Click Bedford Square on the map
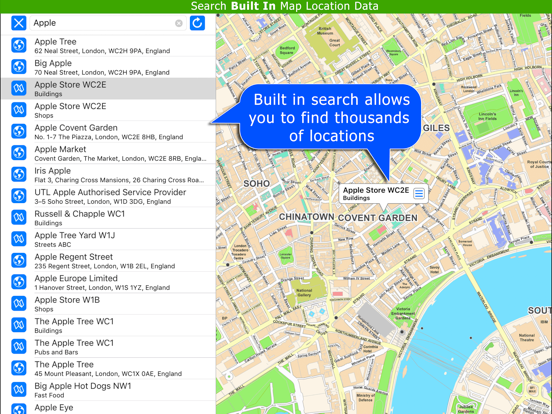Image resolution: width=552 pixels, height=414 pixels. click(x=287, y=50)
